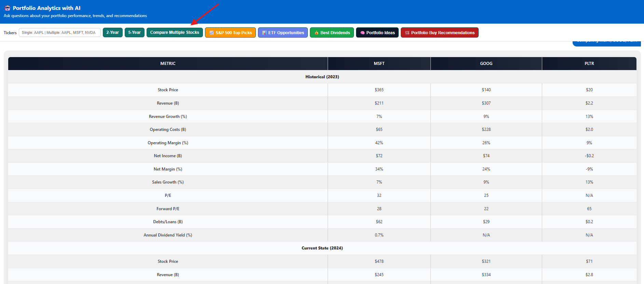Select MSFT debts value $62

(379, 222)
